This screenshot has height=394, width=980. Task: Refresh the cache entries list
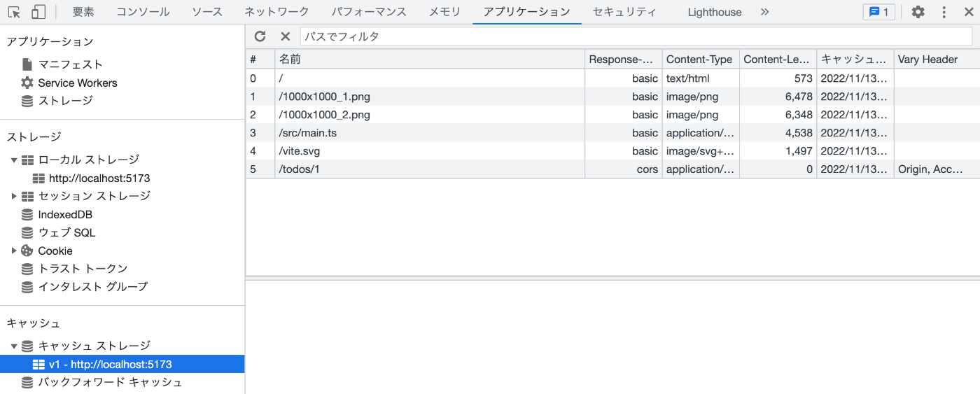pos(260,36)
